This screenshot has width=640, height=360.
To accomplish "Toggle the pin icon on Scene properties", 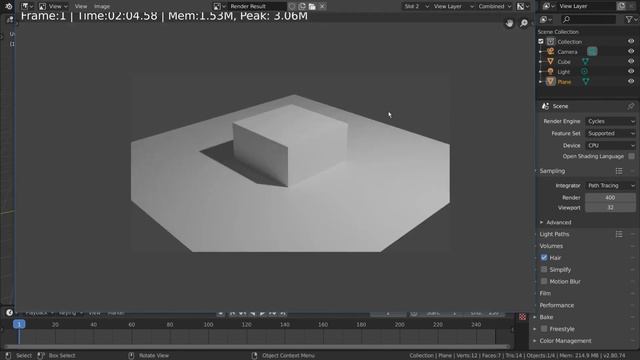I will pyautogui.click(x=631, y=106).
